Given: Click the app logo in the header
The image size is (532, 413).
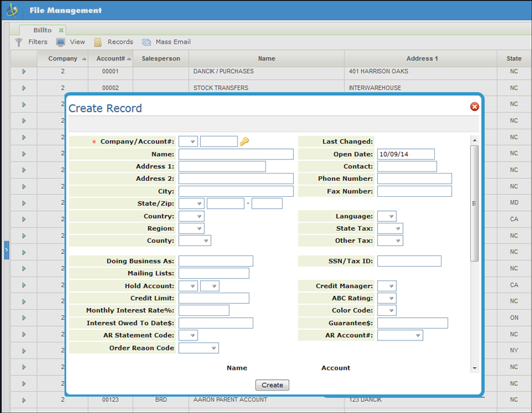Looking at the screenshot, I should tap(12, 10).
